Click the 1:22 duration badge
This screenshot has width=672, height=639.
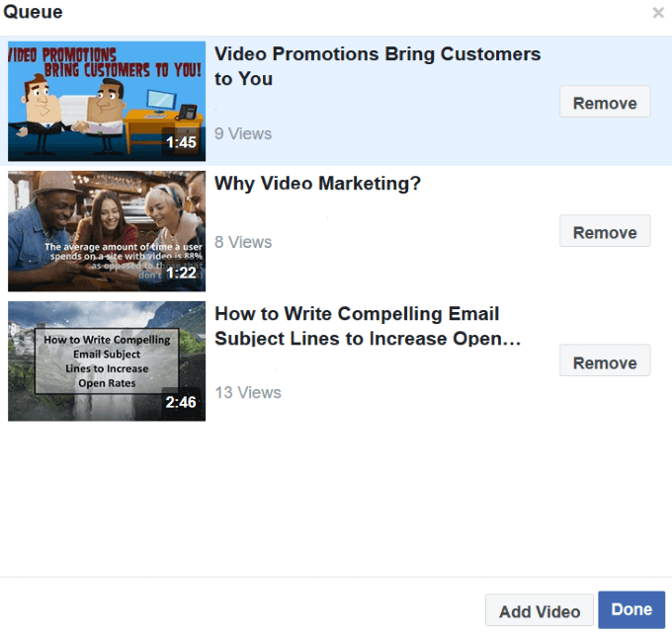[x=181, y=273]
